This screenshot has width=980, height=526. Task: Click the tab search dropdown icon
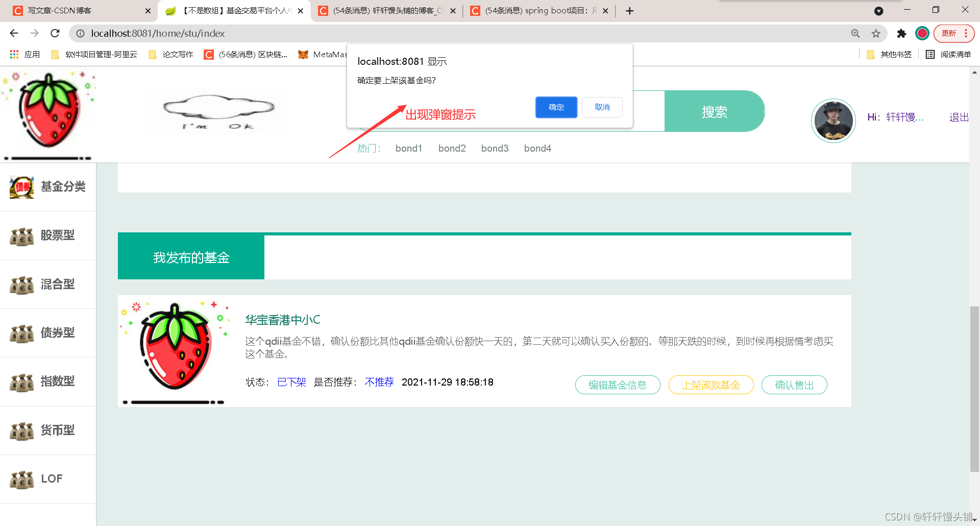coord(878,11)
